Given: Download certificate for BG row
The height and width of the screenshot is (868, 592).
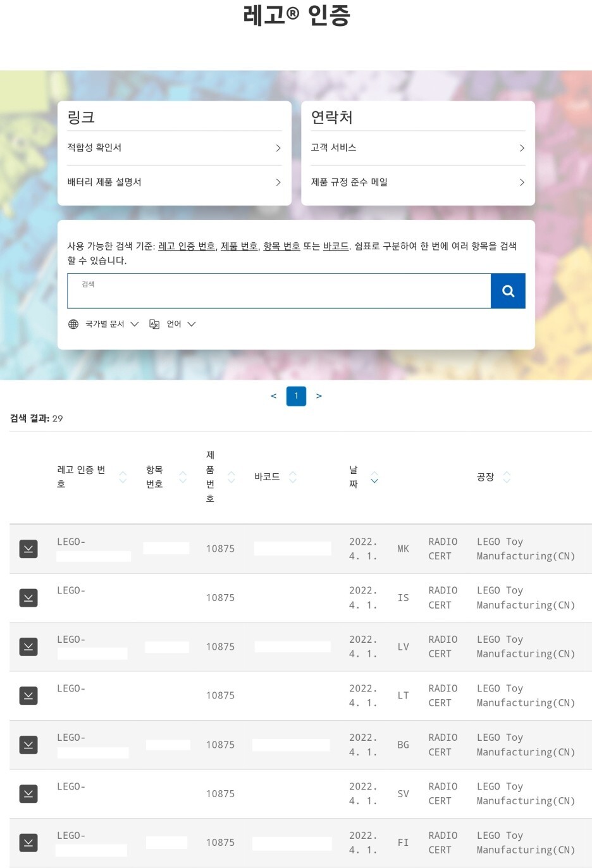Looking at the screenshot, I should tap(28, 745).
